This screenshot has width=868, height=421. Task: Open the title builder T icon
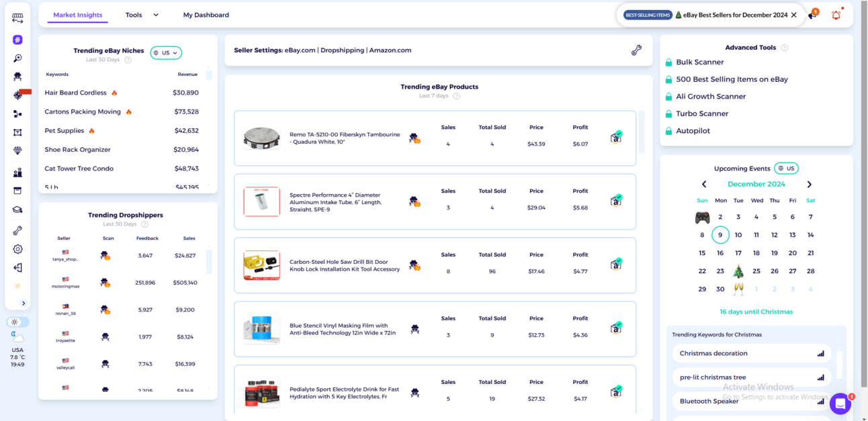pos(17,132)
